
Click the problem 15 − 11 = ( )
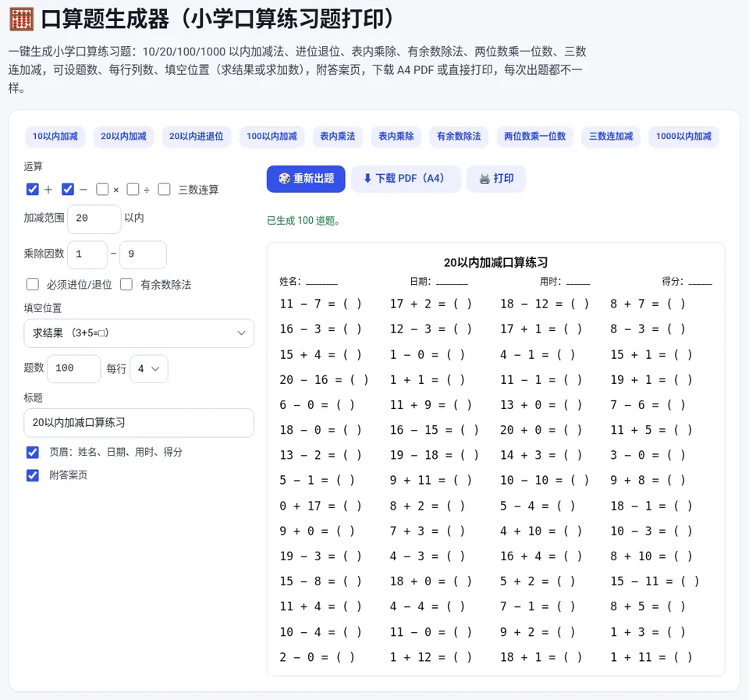[655, 581]
